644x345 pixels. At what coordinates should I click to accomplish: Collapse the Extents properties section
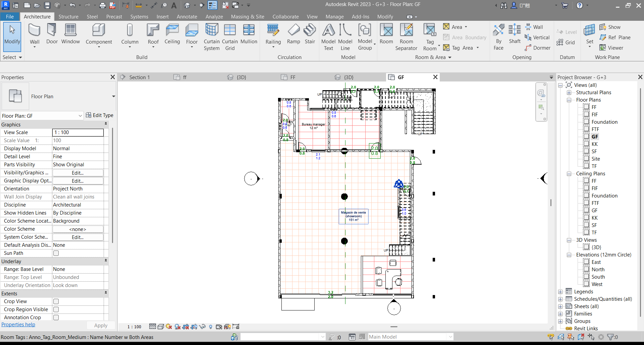pos(106,293)
